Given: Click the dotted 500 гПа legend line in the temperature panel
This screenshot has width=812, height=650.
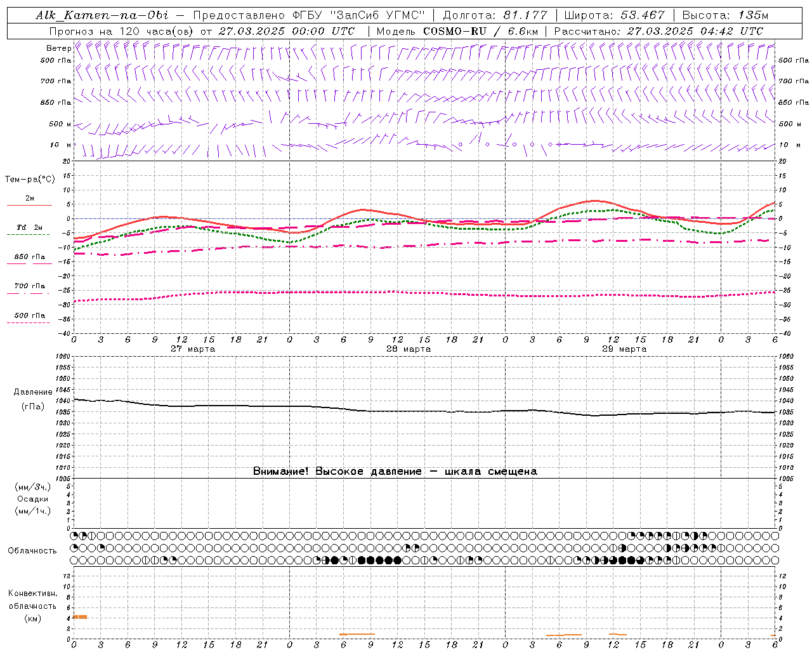Looking at the screenshot, I should [28, 323].
